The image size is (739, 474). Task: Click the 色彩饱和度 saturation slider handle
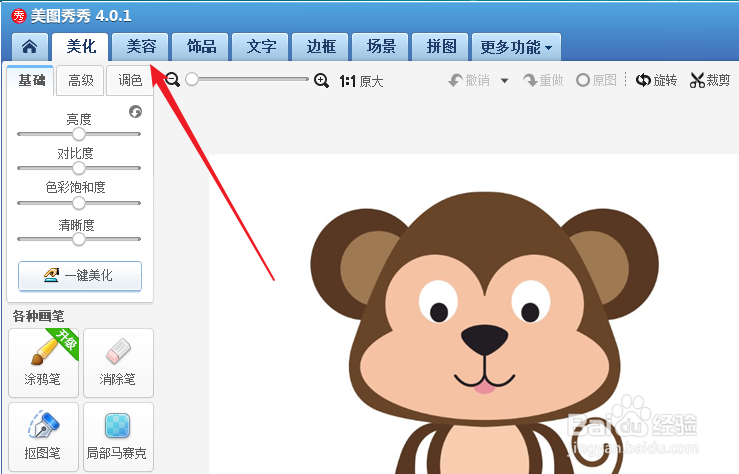click(79, 203)
